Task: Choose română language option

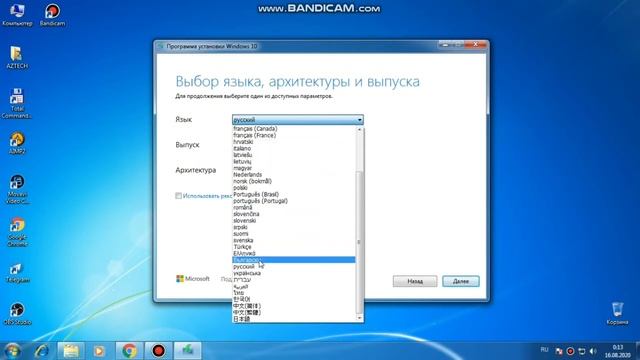Action: pos(294,207)
